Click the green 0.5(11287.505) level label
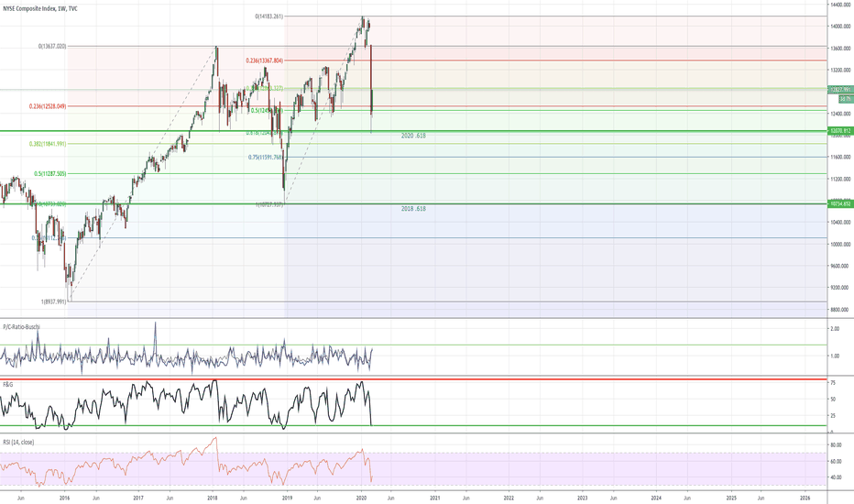This screenshot has width=854, height=504. coord(50,174)
